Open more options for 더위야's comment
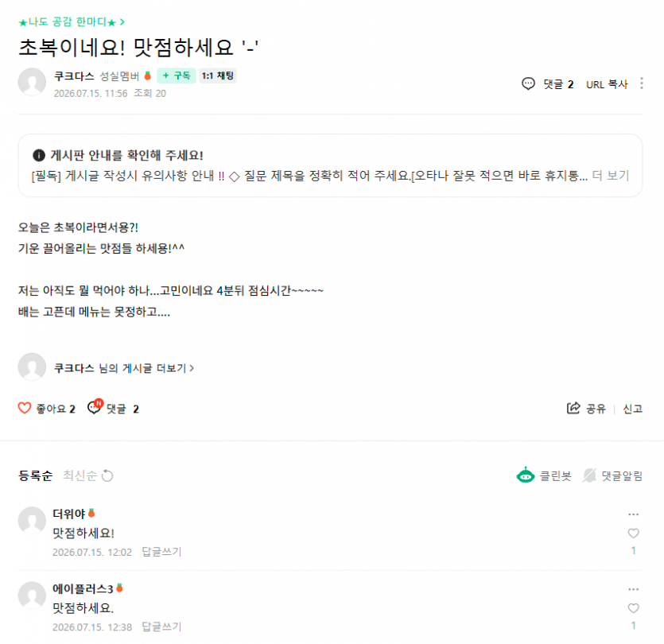This screenshot has width=664, height=644. tap(633, 514)
